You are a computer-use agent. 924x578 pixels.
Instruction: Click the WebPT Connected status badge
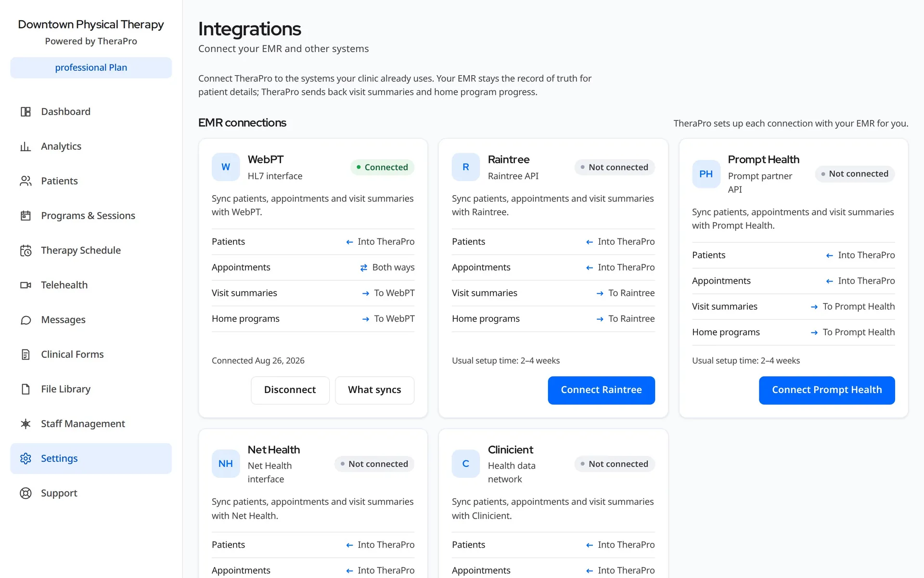[x=382, y=167]
